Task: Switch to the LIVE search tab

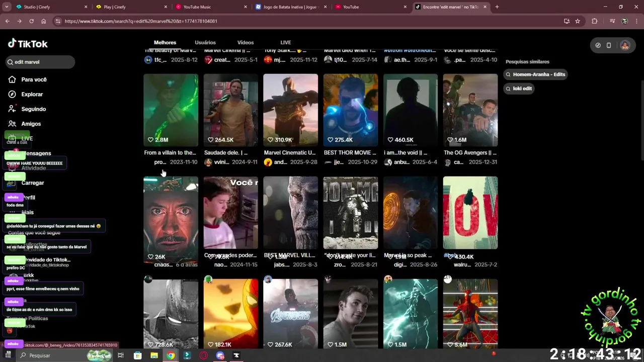Action: point(286,42)
